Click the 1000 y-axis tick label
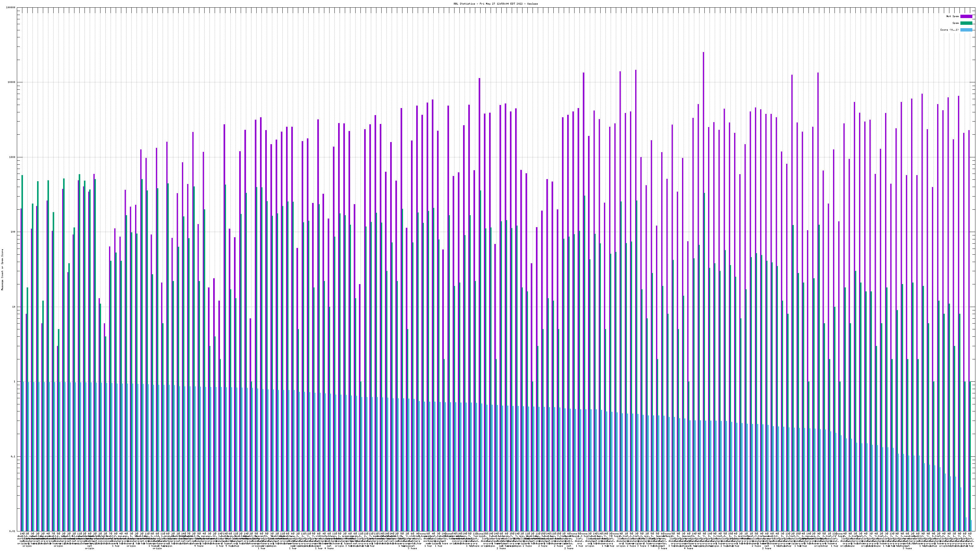This screenshot has width=980, height=551. point(13,157)
